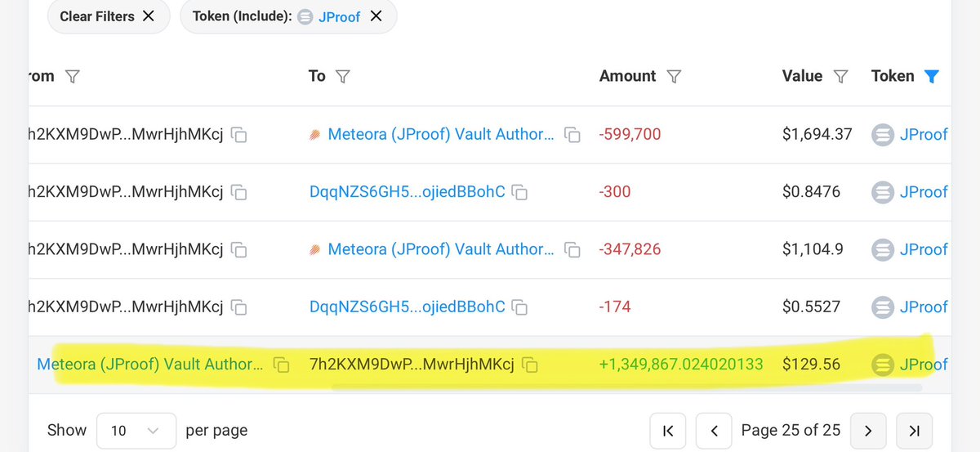Go to the first page

[668, 430]
